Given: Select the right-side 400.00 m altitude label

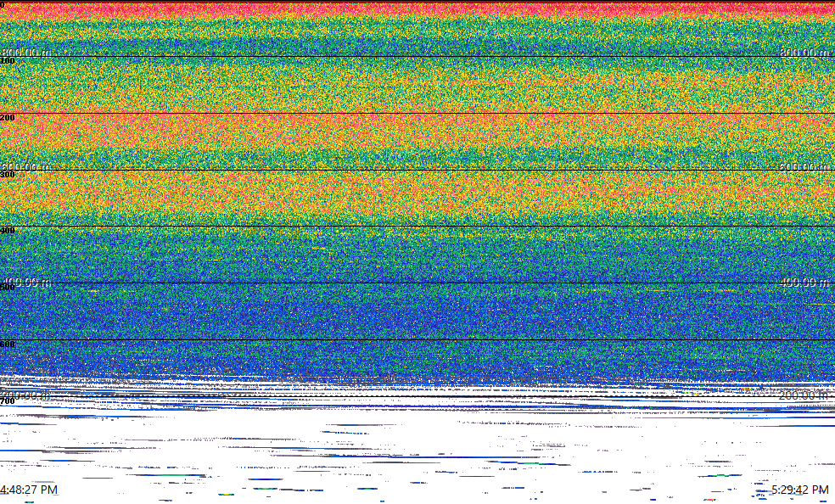Looking at the screenshot, I should [x=804, y=282].
